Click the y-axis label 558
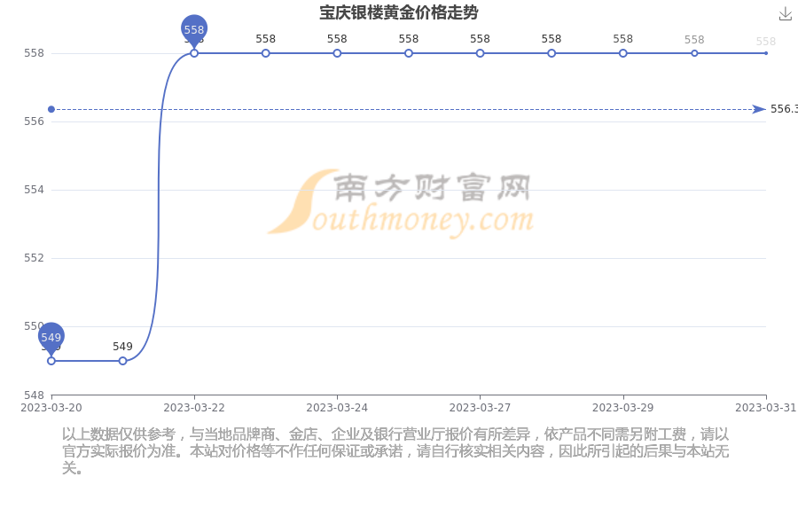Image resolution: width=798 pixels, height=532 pixels. point(34,53)
